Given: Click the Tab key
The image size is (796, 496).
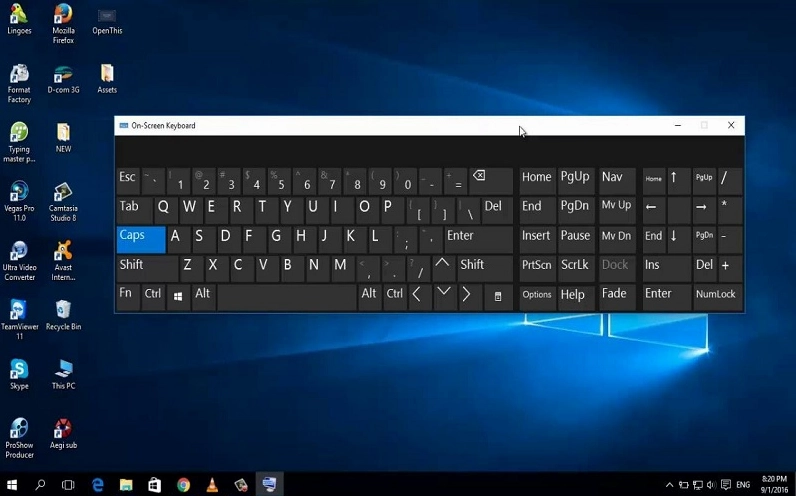Looking at the screenshot, I should tap(134, 210).
